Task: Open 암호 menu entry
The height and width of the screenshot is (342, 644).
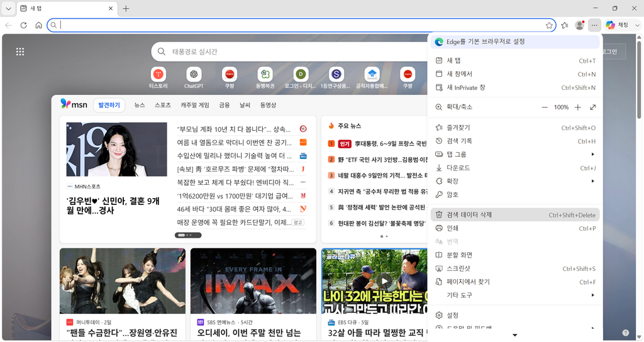Action: point(515,195)
